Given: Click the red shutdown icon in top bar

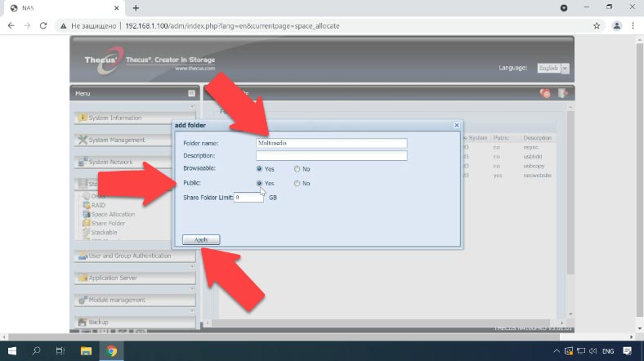Looking at the screenshot, I should click(545, 94).
